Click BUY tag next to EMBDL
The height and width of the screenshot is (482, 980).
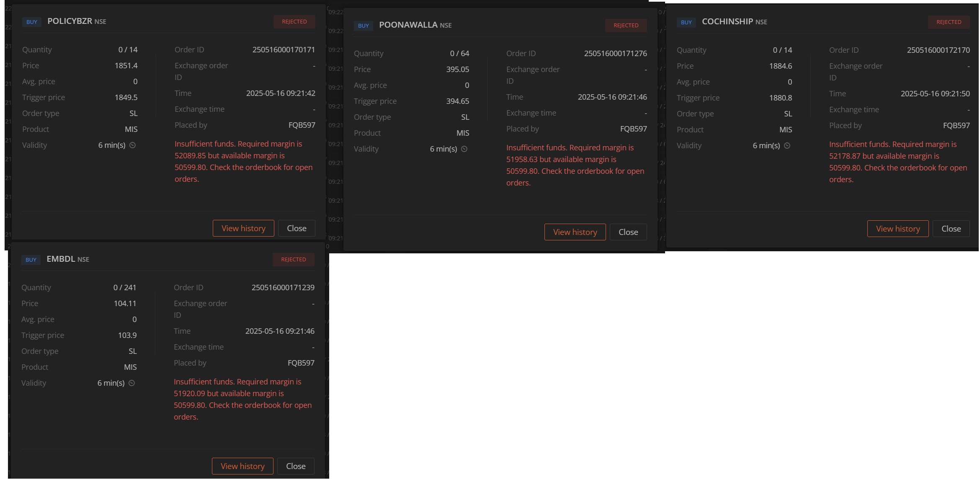point(31,260)
